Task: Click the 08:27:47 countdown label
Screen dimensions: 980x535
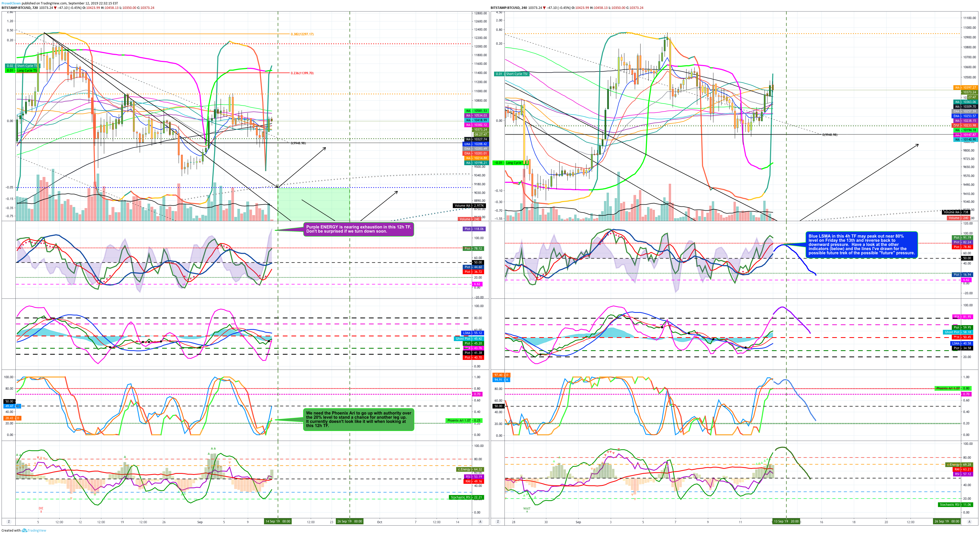Action: [480, 134]
